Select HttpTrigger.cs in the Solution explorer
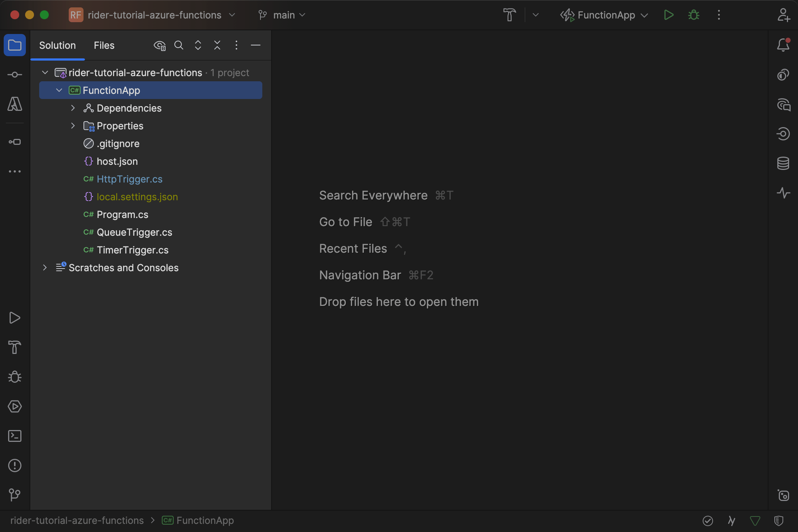The height and width of the screenshot is (532, 798). pos(129,179)
